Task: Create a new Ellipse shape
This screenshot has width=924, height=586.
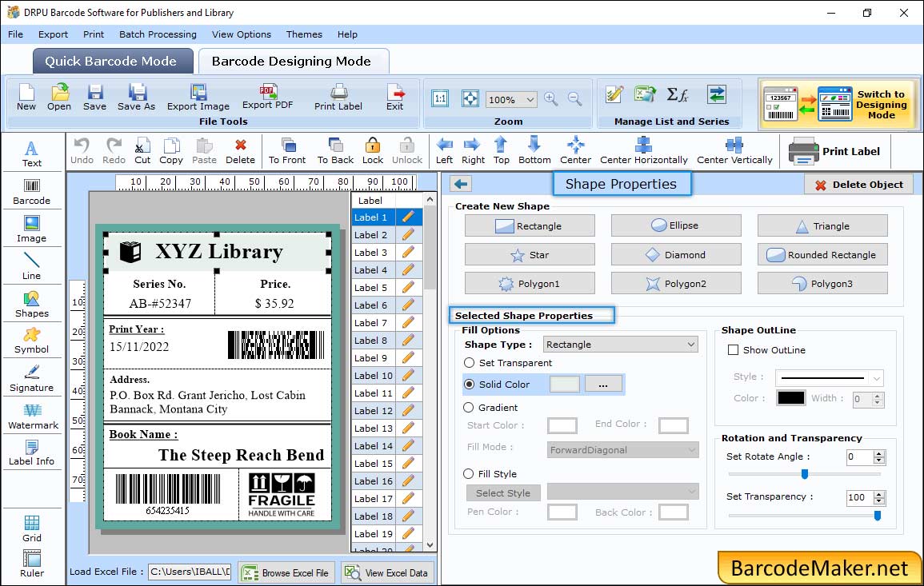Action: pos(676,225)
